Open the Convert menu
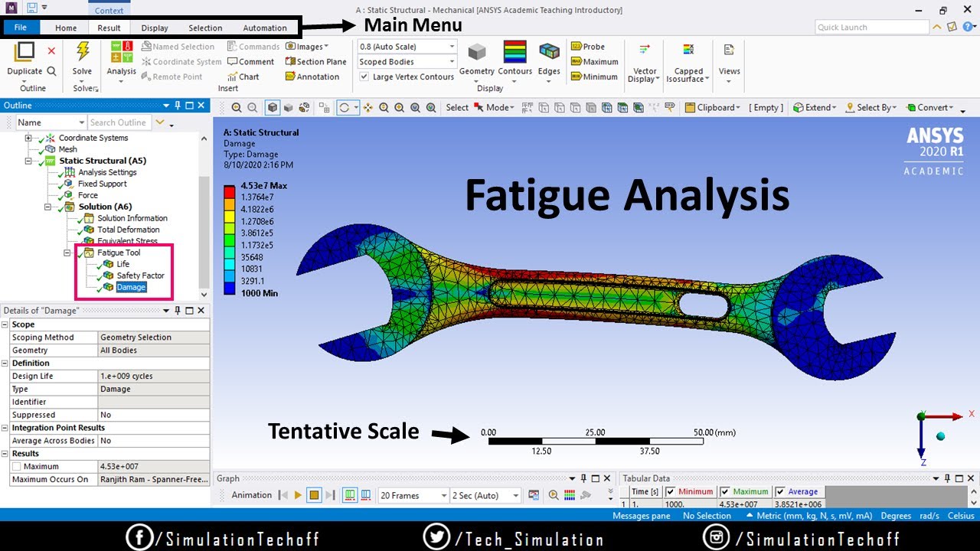980x551 pixels. 931,108
